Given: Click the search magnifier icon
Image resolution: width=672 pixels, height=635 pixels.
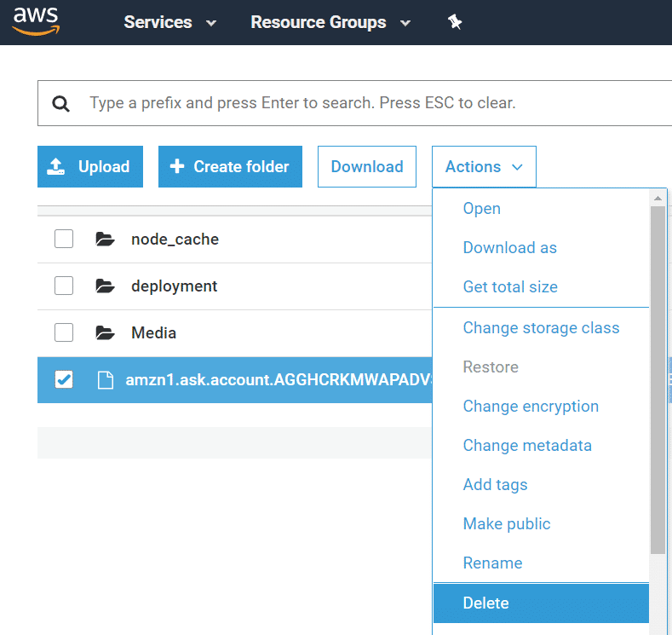Looking at the screenshot, I should 60,104.
